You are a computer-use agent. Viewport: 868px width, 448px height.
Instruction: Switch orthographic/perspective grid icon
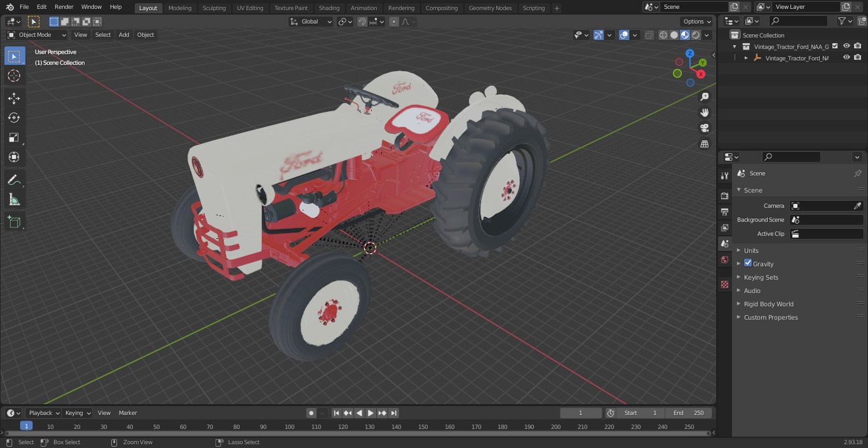(x=704, y=144)
